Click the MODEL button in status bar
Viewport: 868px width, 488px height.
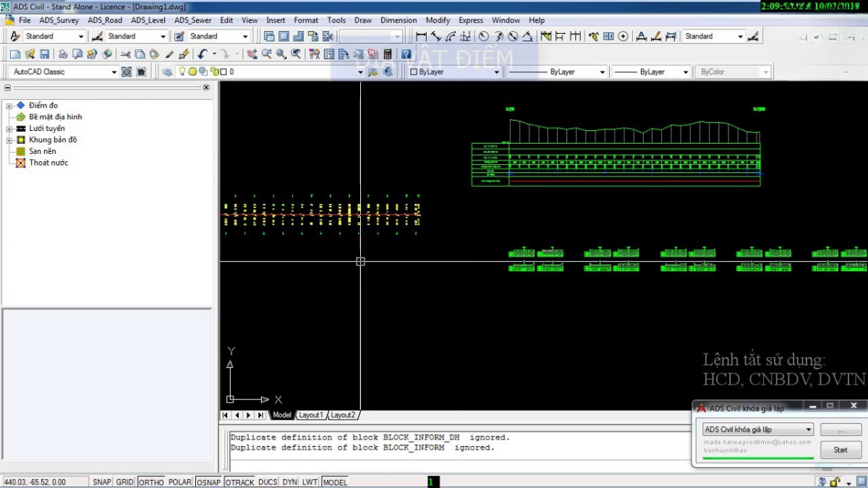(x=335, y=482)
